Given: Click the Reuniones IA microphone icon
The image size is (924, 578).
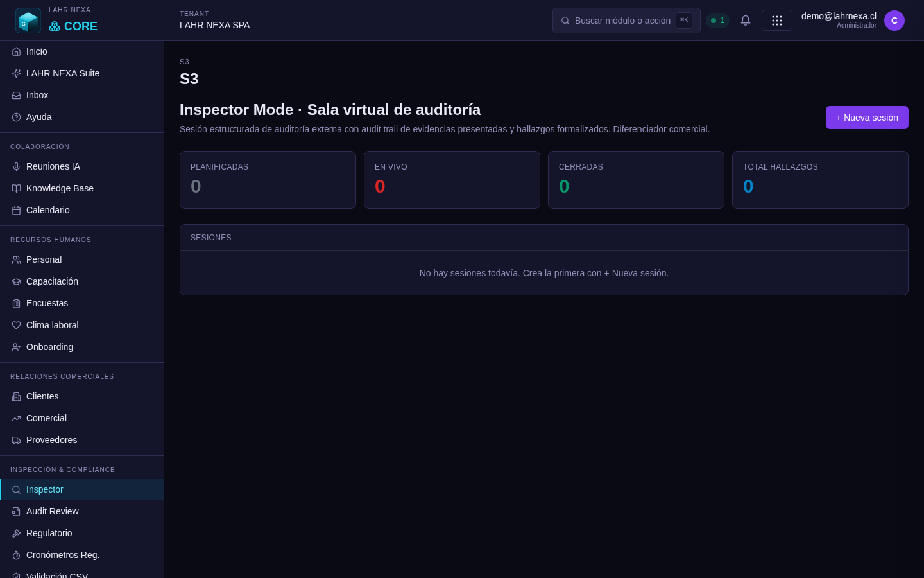Looking at the screenshot, I should coord(17,166).
